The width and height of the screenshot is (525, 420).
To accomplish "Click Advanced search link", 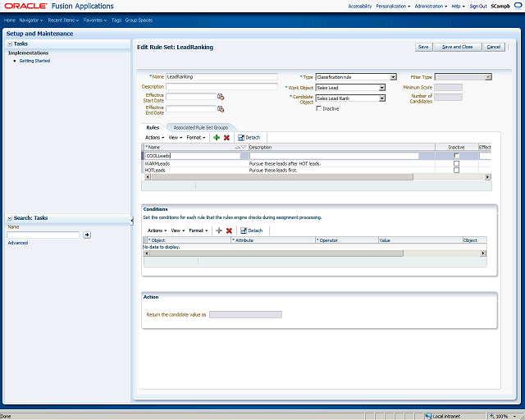I will pyautogui.click(x=18, y=243).
